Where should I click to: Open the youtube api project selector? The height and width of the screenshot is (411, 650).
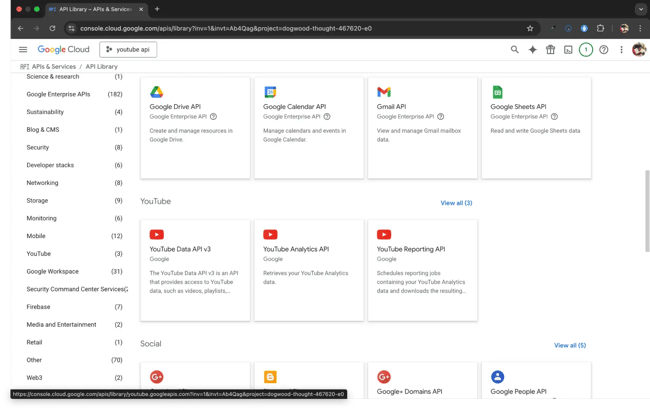coord(127,49)
